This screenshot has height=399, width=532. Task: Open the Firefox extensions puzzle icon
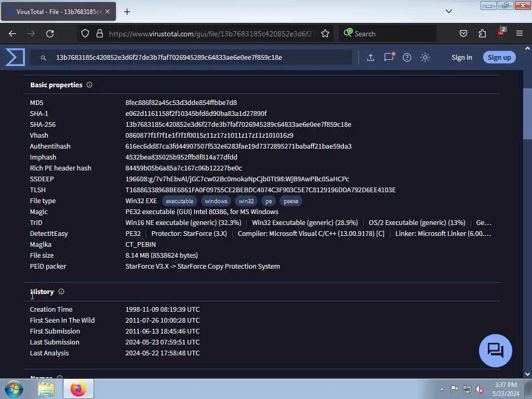[x=482, y=33]
